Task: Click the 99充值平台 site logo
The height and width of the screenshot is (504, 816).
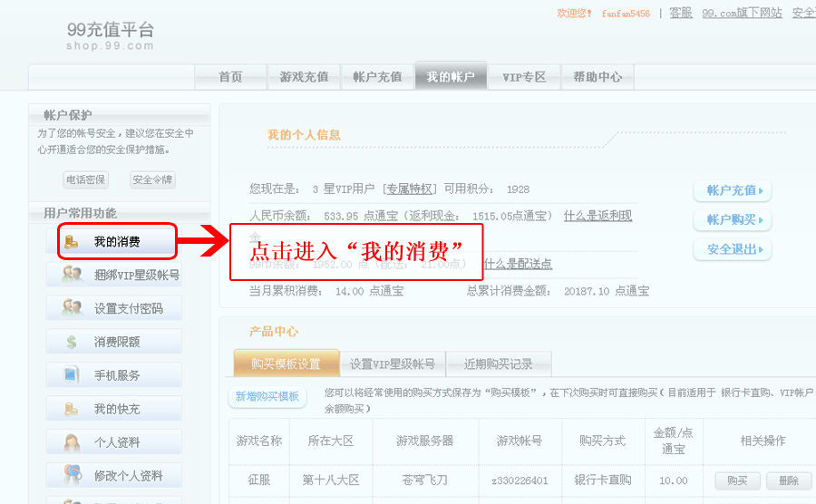Action: pos(111,35)
